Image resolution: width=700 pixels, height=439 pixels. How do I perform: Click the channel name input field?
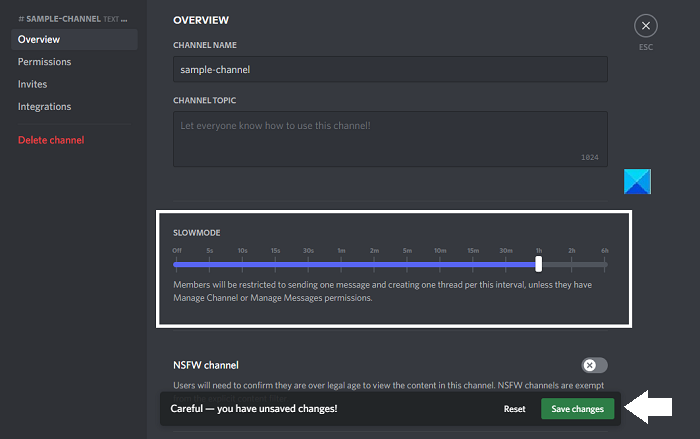pyautogui.click(x=390, y=70)
